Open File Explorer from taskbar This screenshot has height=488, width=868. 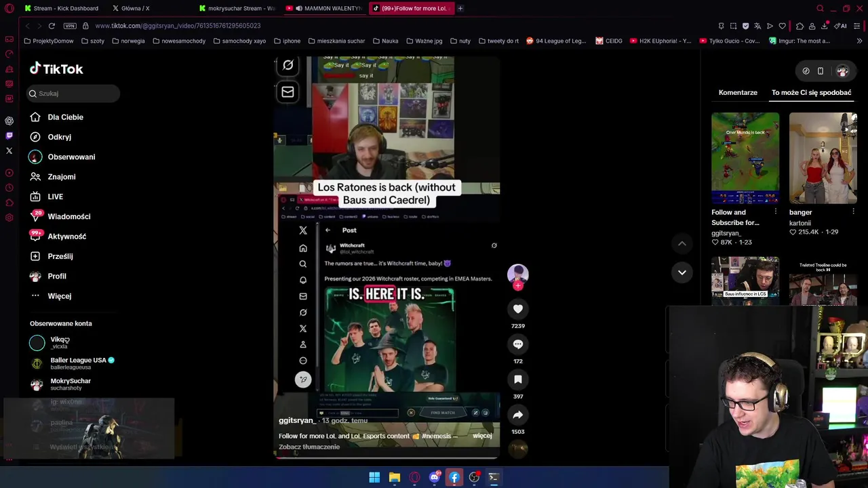(x=394, y=477)
